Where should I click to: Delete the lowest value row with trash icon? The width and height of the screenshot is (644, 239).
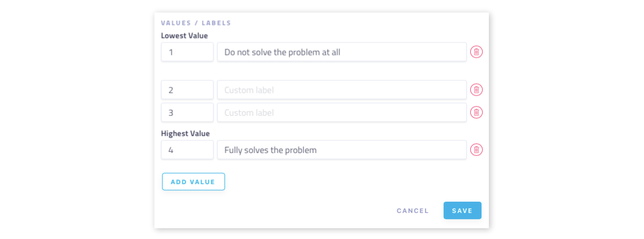point(476,52)
